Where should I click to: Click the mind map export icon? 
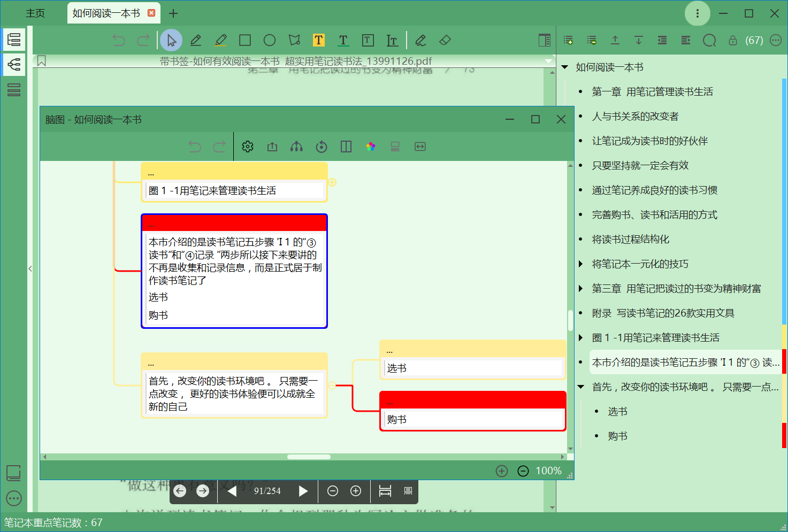click(272, 146)
